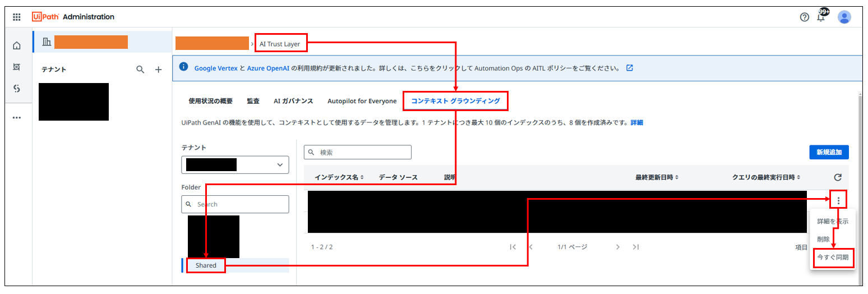Open the Azure OpenAI link
Screen dimensions: 868x294
[268, 68]
